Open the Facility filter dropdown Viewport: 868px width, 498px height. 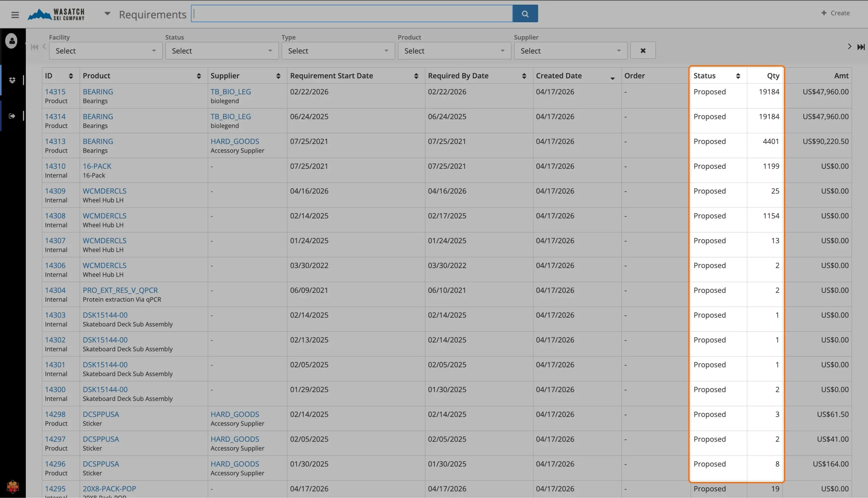click(x=106, y=51)
